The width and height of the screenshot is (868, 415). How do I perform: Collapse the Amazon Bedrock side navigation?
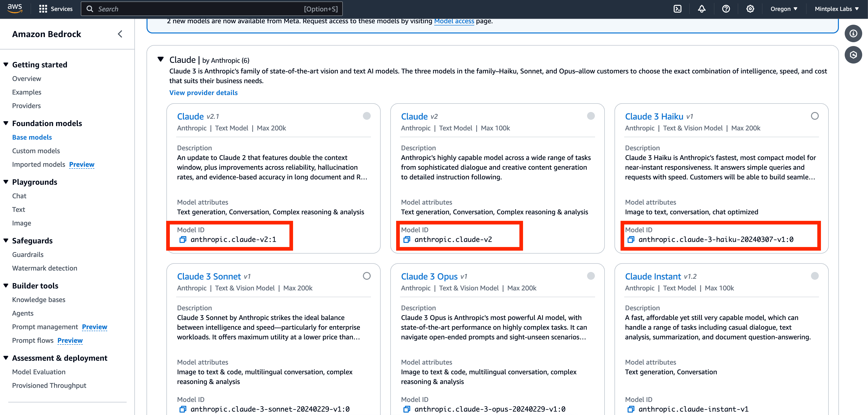click(120, 34)
